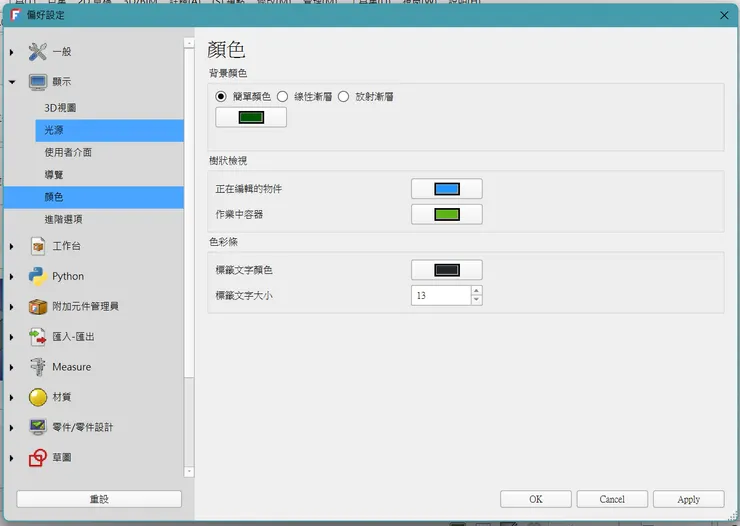Click the Python category label
Image resolution: width=740 pixels, height=526 pixels.
[x=68, y=276]
